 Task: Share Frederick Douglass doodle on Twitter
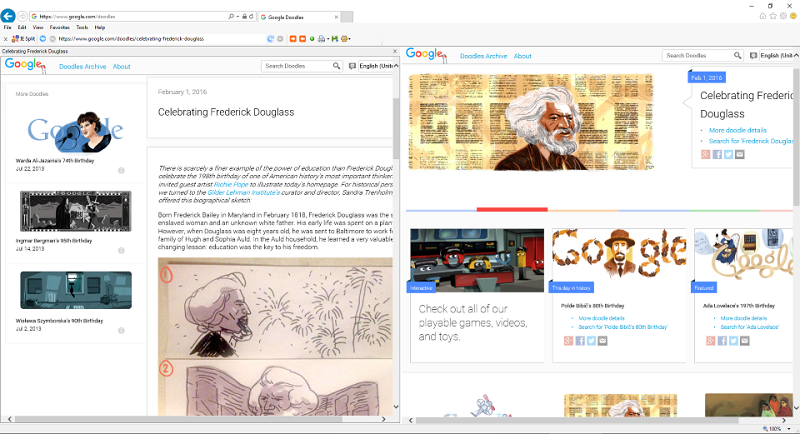click(729, 155)
